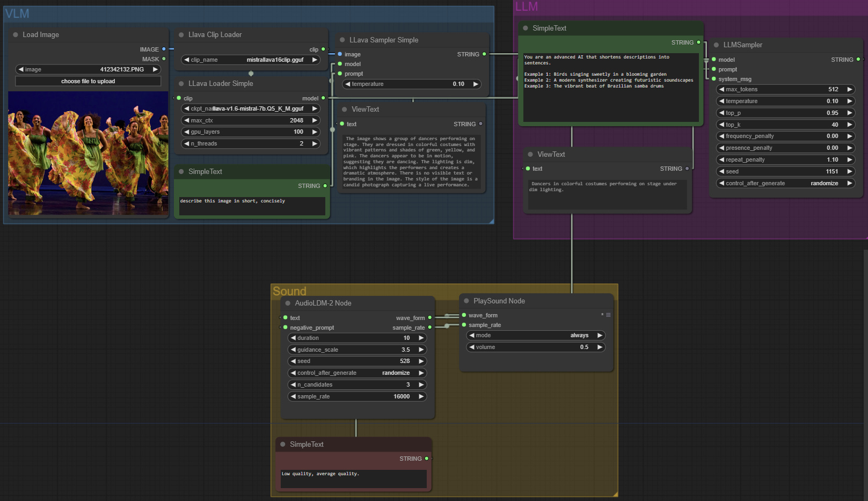This screenshot has width=868, height=501.
Task: Adjust the volume value in the PlaySound Node
Action: pyautogui.click(x=535, y=347)
